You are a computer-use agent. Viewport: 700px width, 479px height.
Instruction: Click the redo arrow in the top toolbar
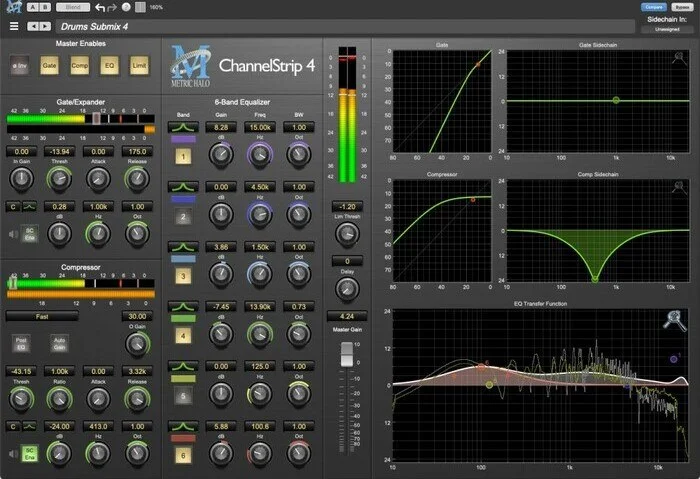[112, 7]
